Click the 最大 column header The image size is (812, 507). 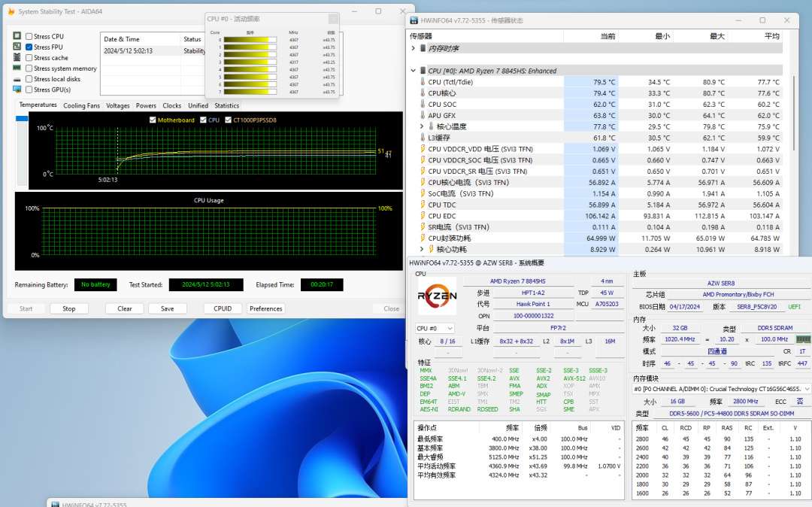(700, 36)
